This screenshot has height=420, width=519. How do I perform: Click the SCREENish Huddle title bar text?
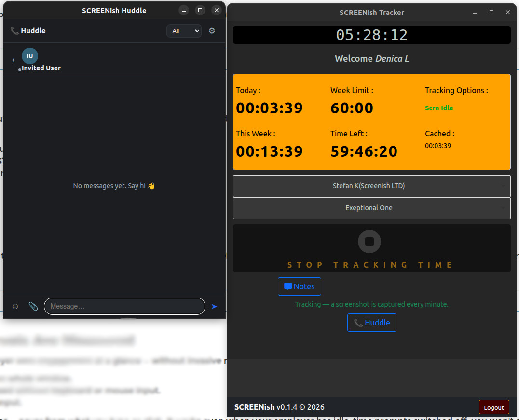(x=114, y=11)
